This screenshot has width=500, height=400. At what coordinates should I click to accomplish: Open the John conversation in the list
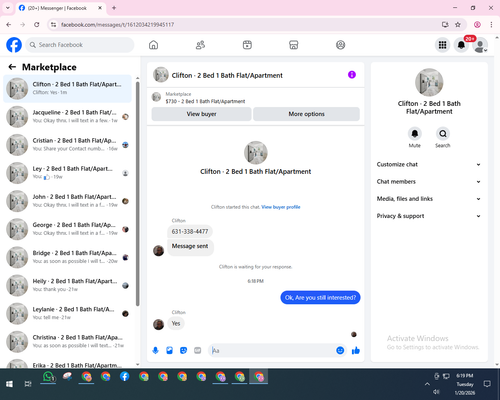click(67, 201)
